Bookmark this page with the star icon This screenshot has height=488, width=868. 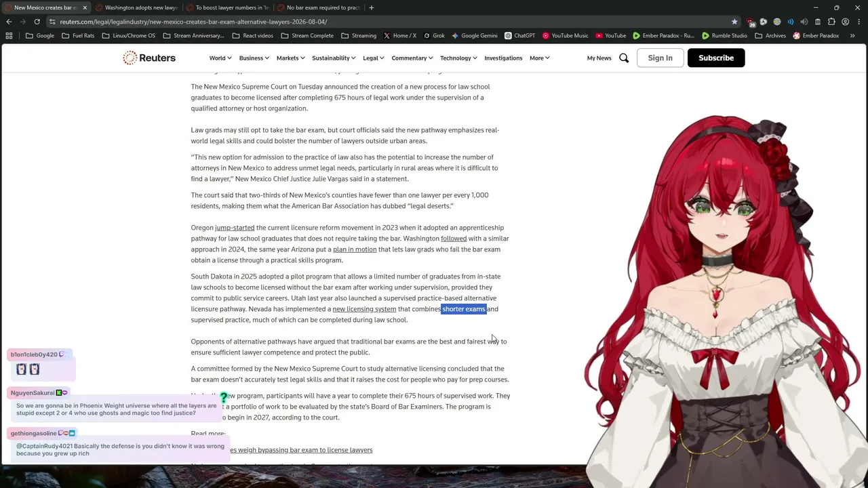[x=734, y=22]
